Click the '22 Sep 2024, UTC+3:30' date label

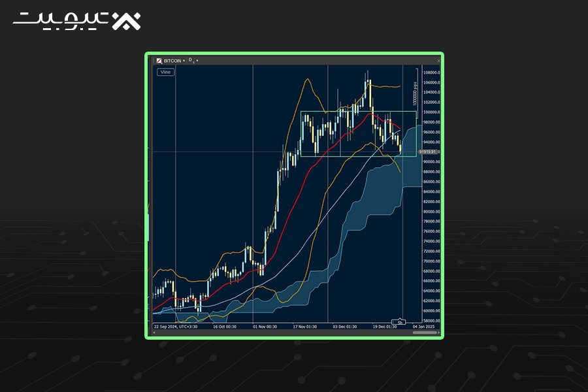pos(176,327)
